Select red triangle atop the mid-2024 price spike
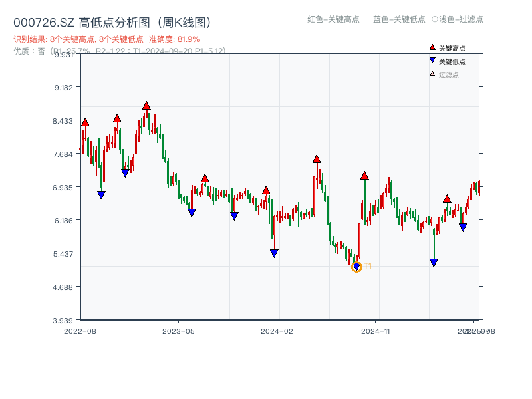532x399 pixels. coord(317,159)
